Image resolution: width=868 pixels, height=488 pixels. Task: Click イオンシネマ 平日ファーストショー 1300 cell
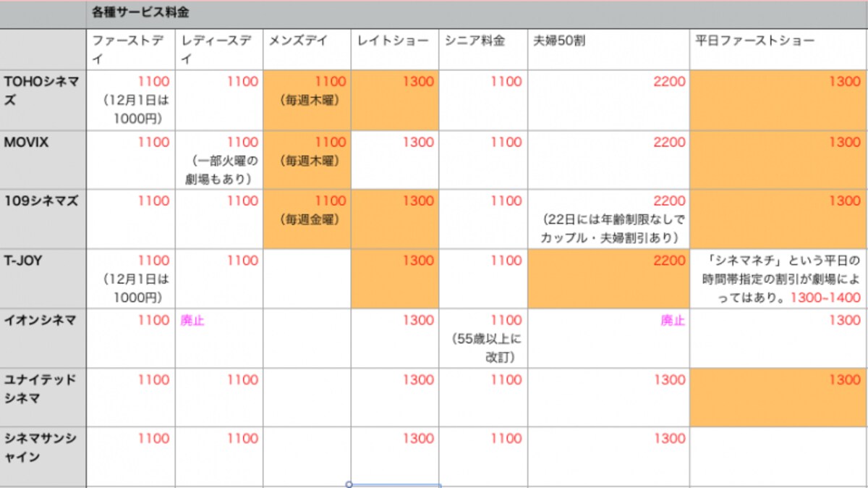pos(779,339)
